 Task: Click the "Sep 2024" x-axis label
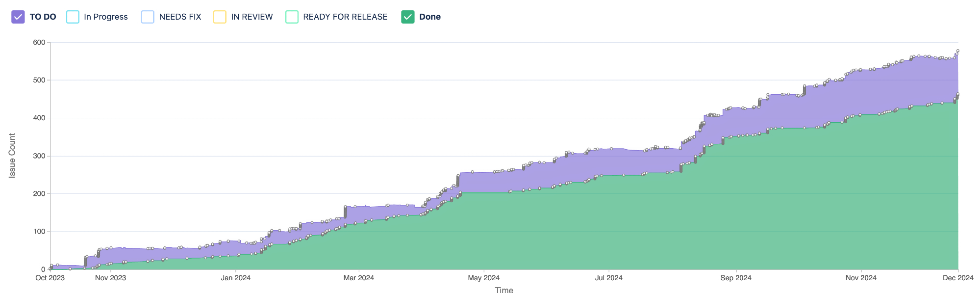pos(735,278)
